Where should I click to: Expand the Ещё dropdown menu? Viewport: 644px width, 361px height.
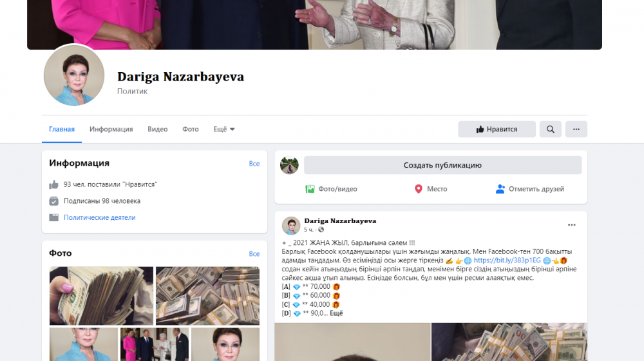(x=224, y=130)
